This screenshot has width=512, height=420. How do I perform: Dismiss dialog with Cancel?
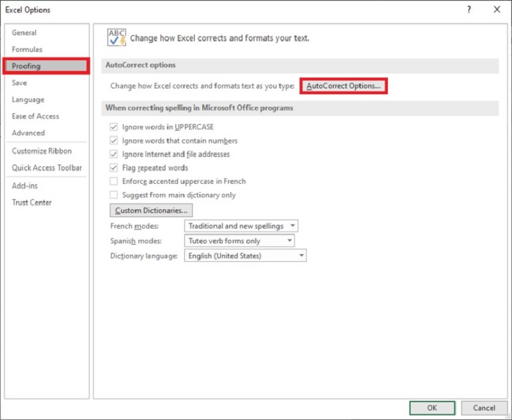pyautogui.click(x=484, y=408)
